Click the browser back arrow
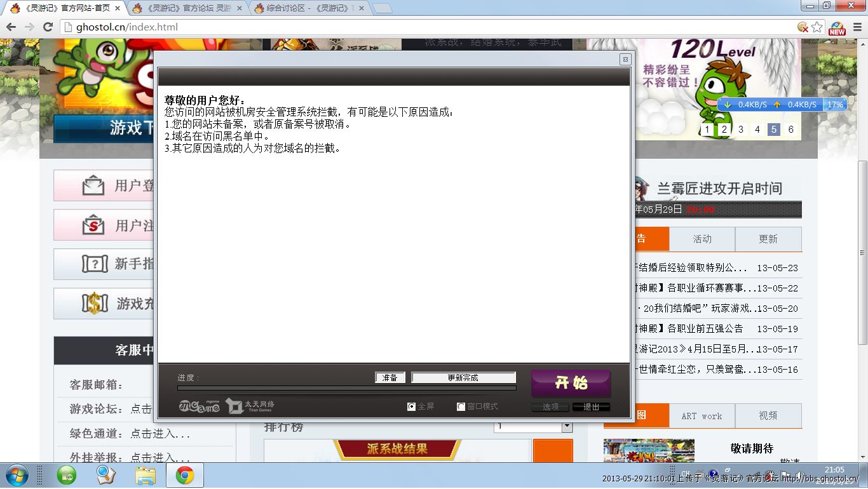Image resolution: width=868 pixels, height=489 pixels. point(11,27)
